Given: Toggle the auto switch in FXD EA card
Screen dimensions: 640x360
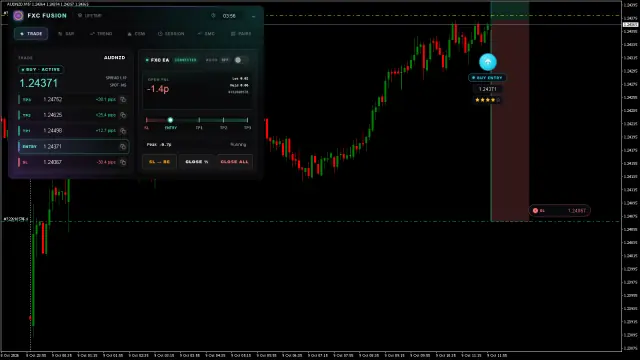Looking at the screenshot, I should coord(240,60).
